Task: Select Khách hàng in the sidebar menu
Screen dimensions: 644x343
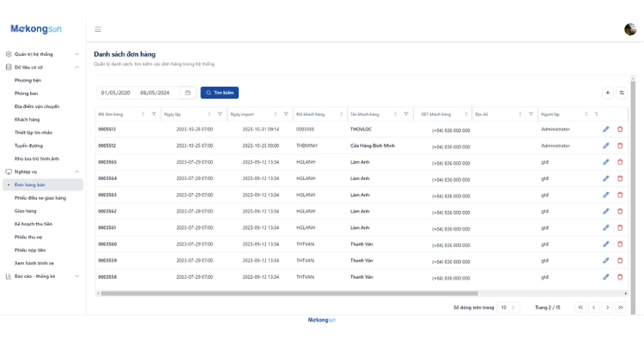Action: [27, 119]
